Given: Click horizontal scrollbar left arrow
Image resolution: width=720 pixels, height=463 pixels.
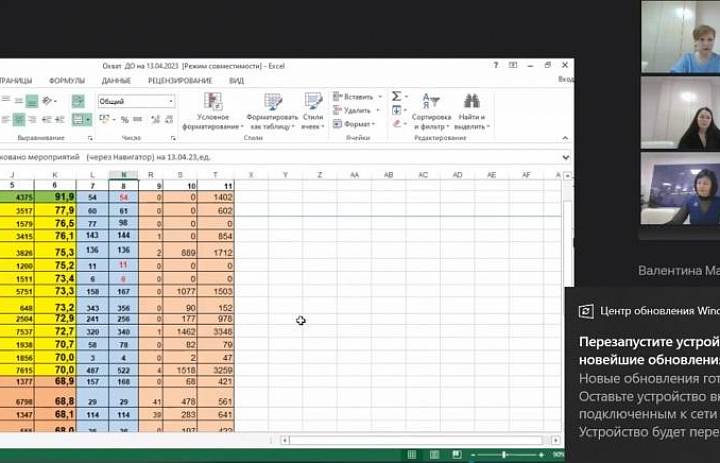Looking at the screenshot, I should 285,440.
